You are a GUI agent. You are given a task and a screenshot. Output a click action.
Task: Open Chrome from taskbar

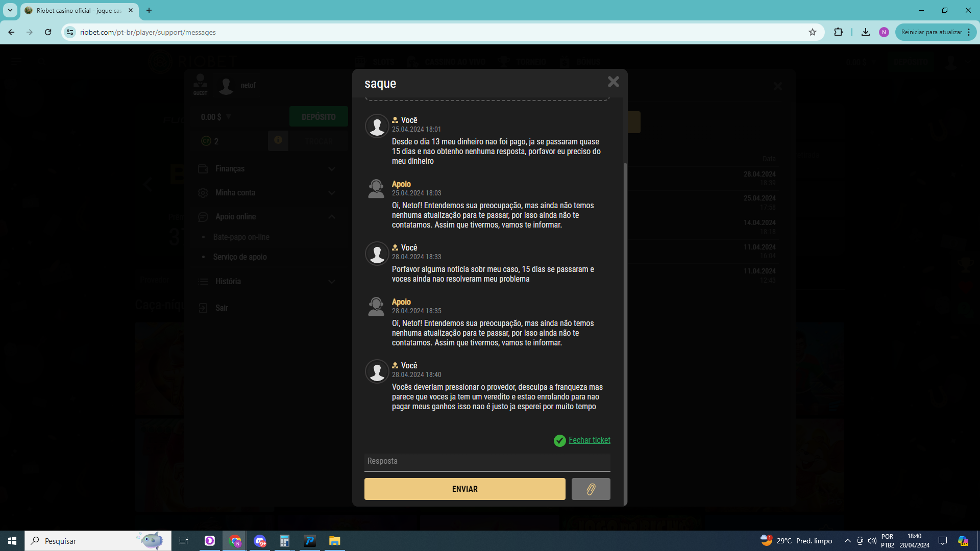tap(235, 541)
